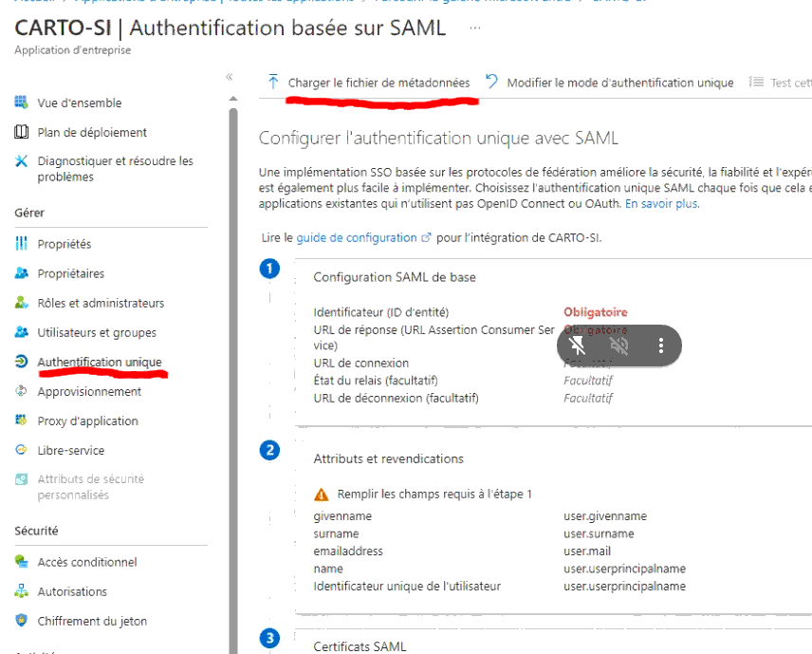Screen dimensions: 812x654
Task: Go to Propriétés section
Action: (65, 244)
